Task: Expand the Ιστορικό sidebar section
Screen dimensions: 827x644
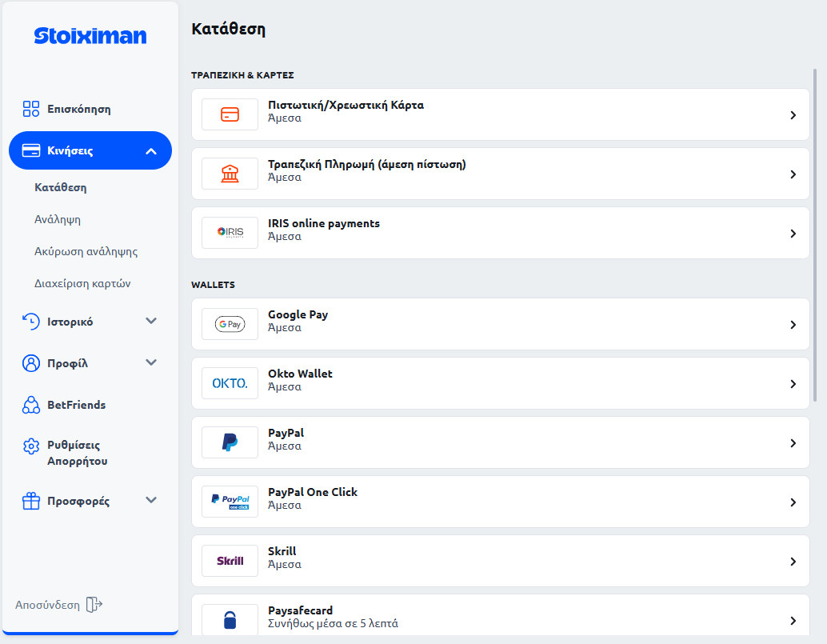Action: pyautogui.click(x=151, y=322)
